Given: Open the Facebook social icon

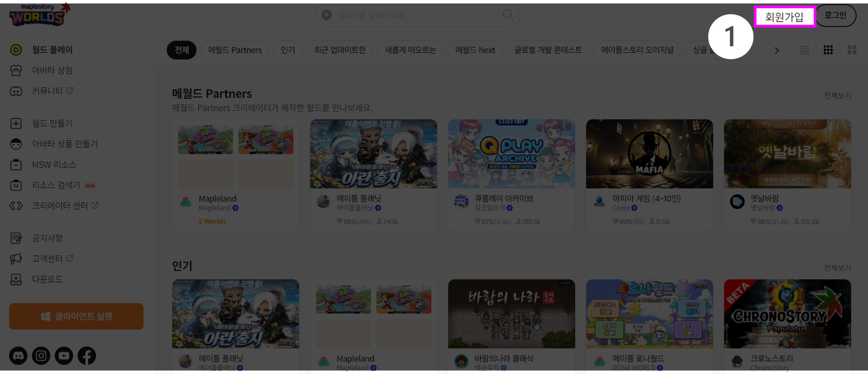Looking at the screenshot, I should click(x=87, y=356).
